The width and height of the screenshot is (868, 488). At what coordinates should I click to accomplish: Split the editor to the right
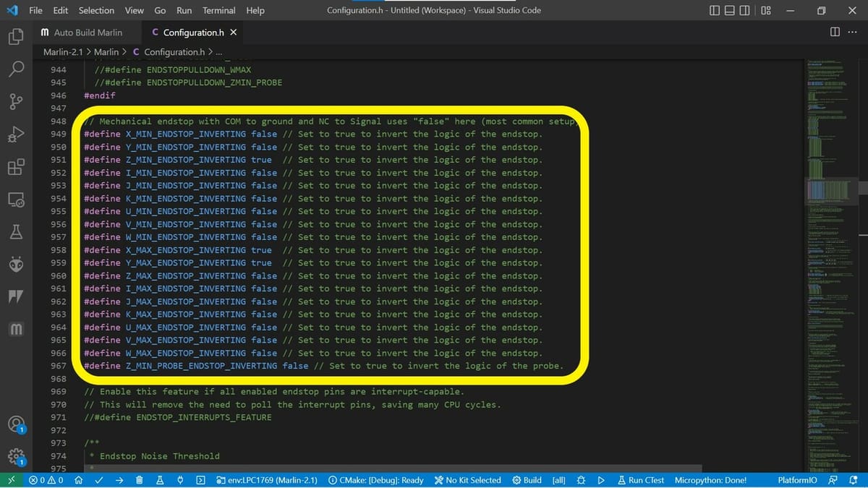(835, 32)
